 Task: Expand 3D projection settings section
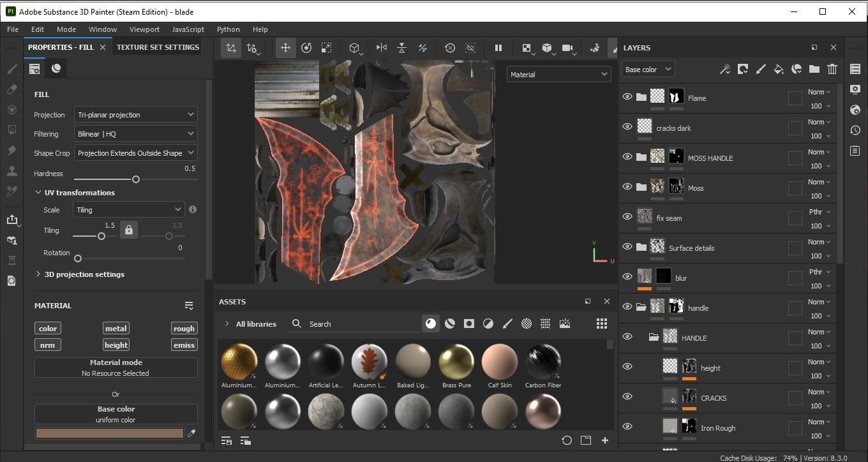tap(80, 274)
